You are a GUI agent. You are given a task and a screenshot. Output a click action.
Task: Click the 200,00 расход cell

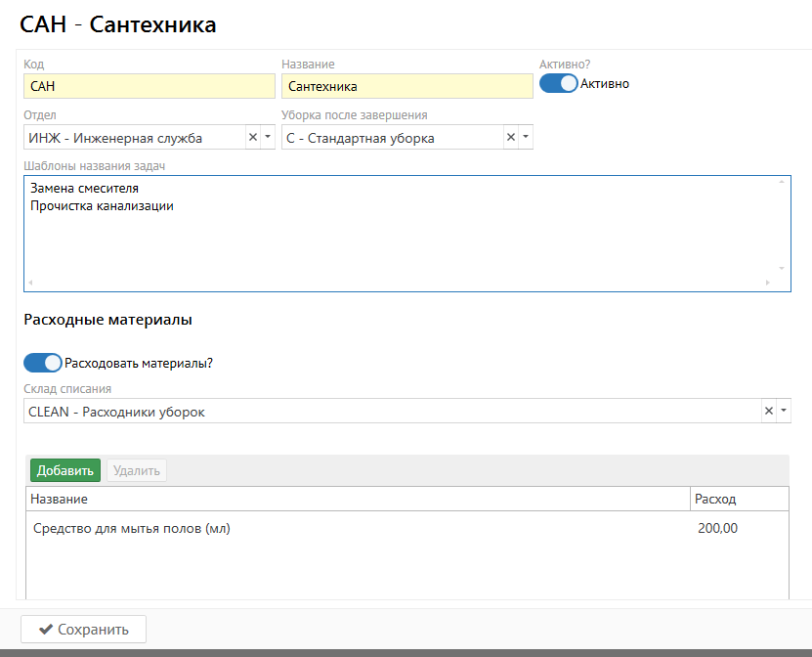pyautogui.click(x=718, y=529)
